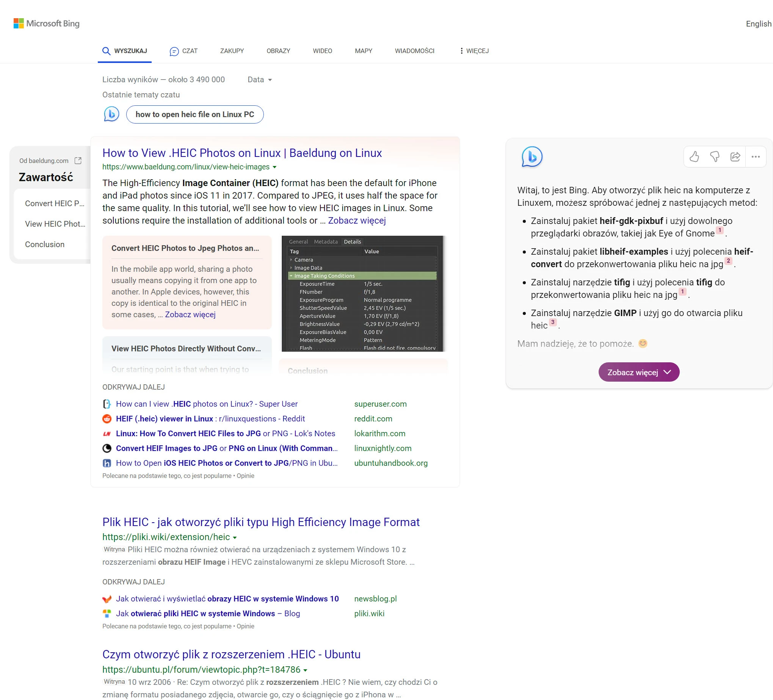The image size is (773, 700).
Task: Click the ubuntu.pl forum viewtopic URL
Action: 201,670
